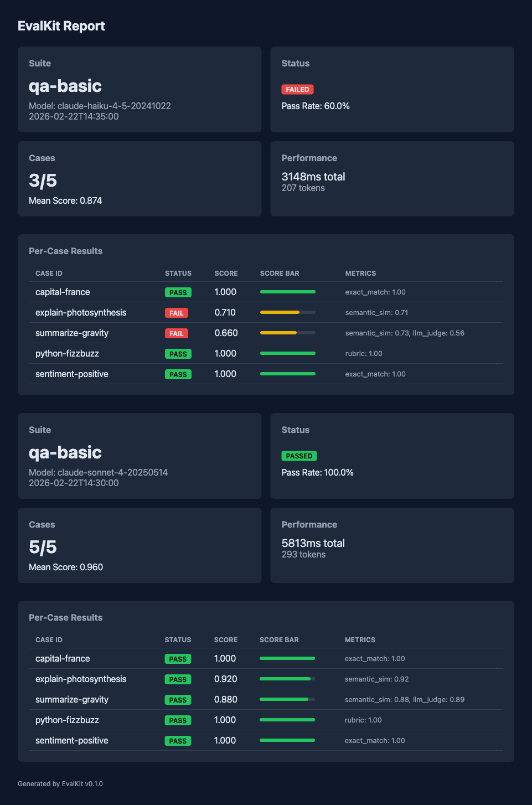Click the 0.880 score value
This screenshot has height=805, width=532.
point(225,699)
